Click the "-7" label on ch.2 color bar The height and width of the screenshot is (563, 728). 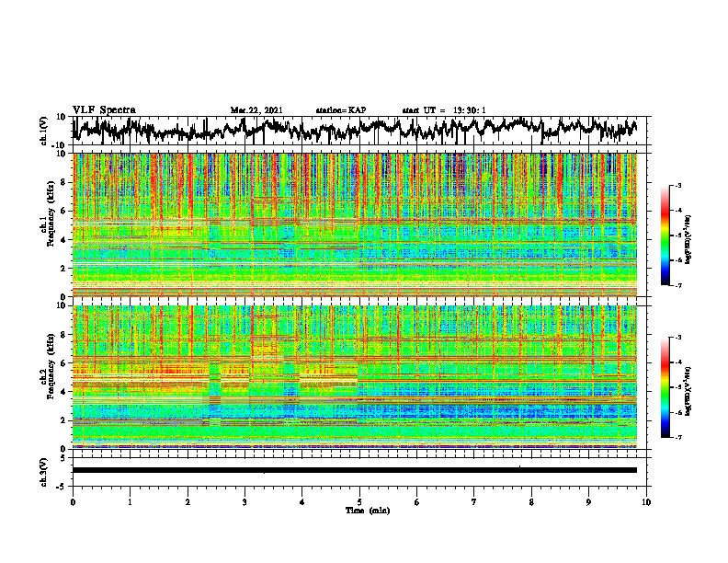coord(678,437)
